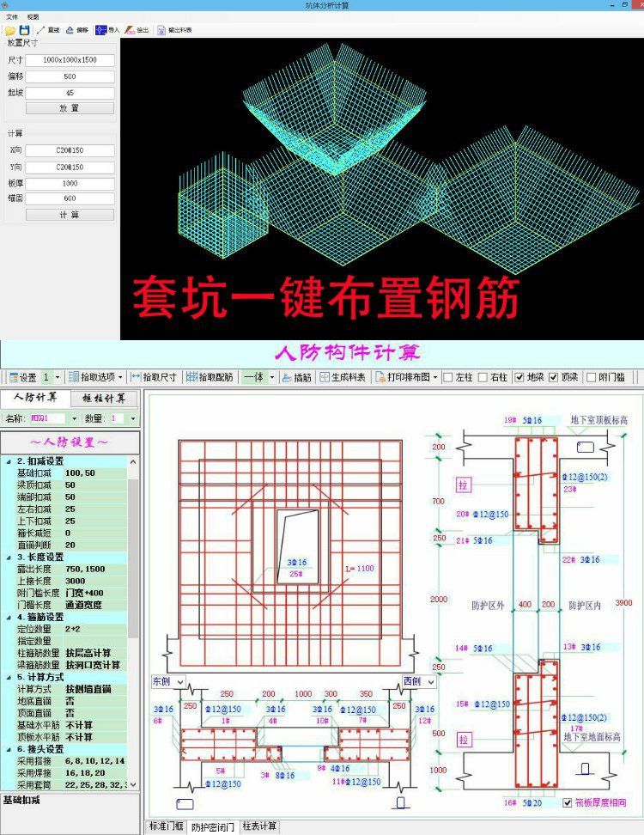This screenshot has width=644, height=835.
Task: Click the 偏移 field with 500
Action: point(70,76)
